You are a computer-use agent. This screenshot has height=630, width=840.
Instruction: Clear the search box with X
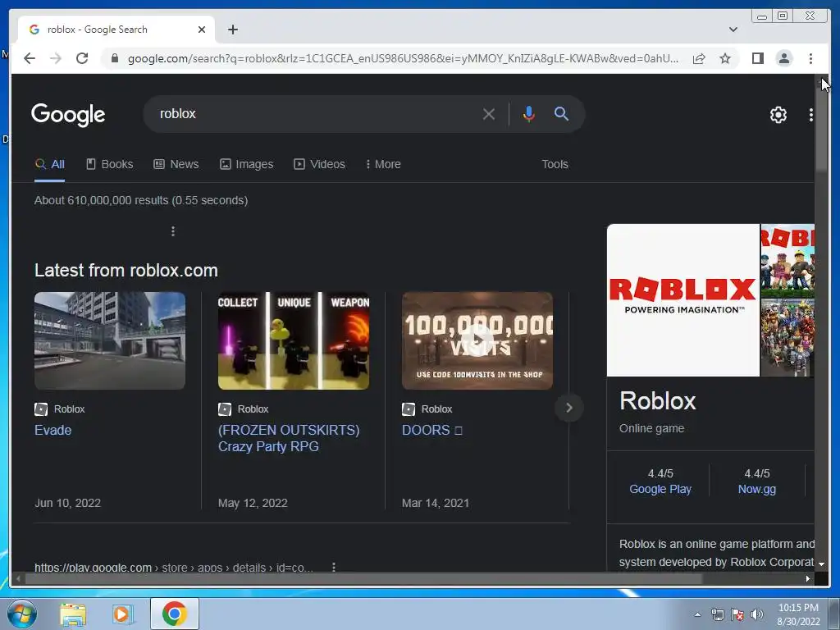[489, 114]
